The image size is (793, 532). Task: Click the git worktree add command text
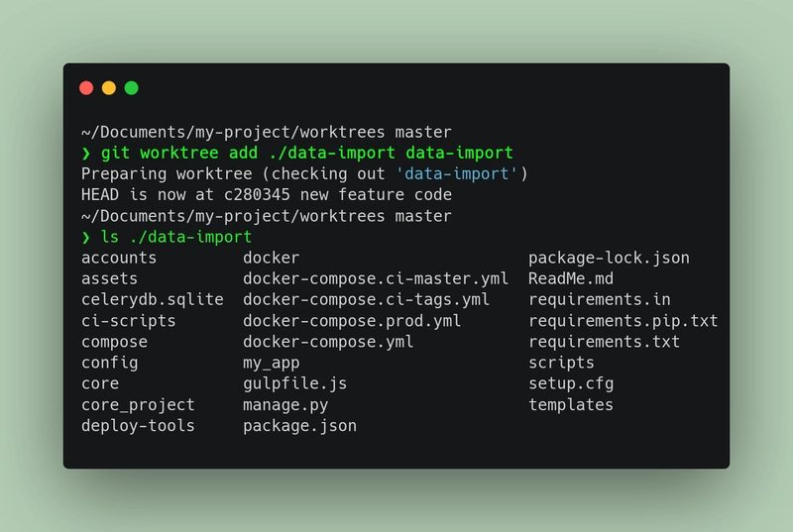(307, 154)
